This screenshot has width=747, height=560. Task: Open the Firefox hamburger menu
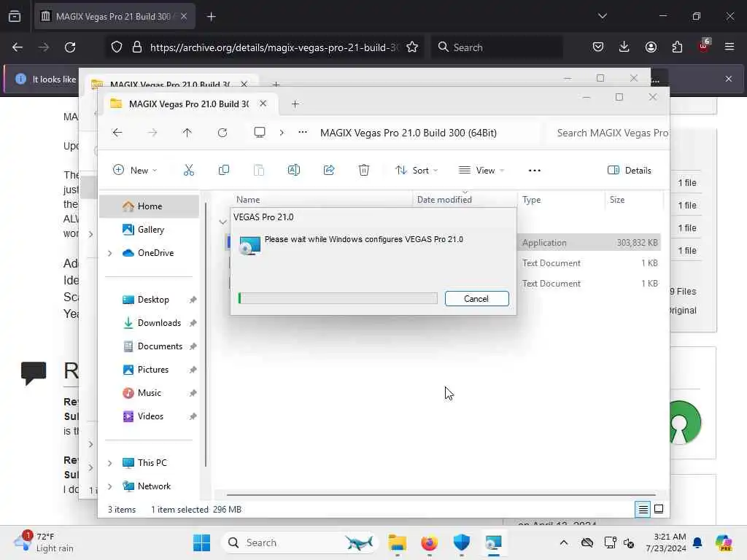pyautogui.click(x=729, y=47)
